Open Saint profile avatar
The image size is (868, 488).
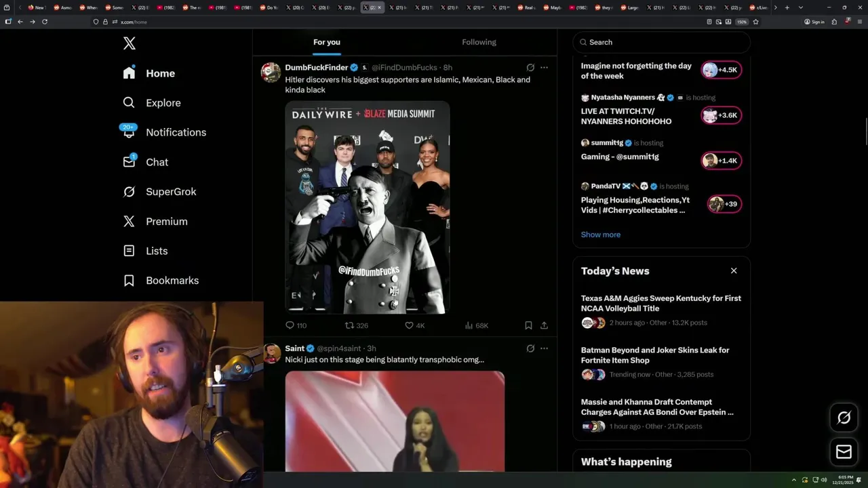click(x=271, y=353)
